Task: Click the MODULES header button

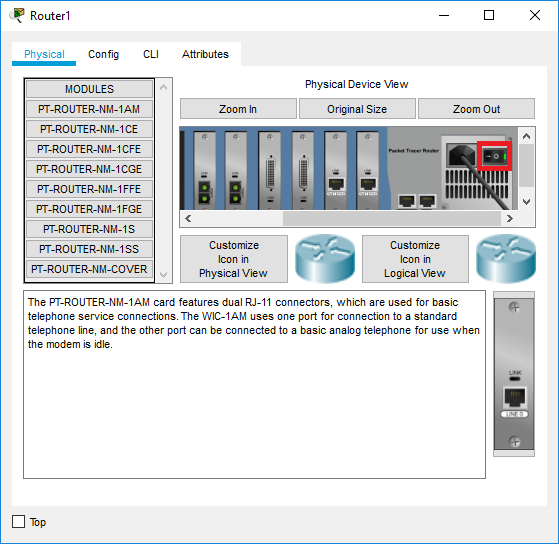Action: point(89,89)
